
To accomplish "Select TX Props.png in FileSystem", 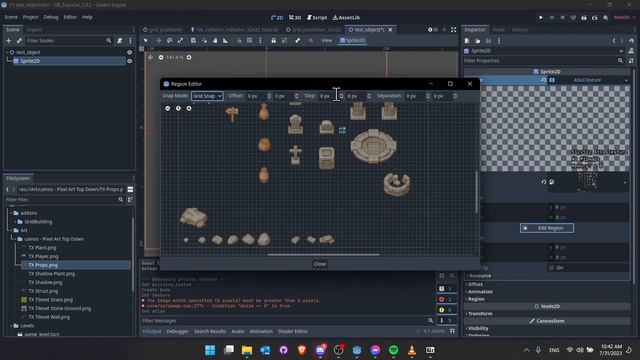I will click(x=43, y=265).
